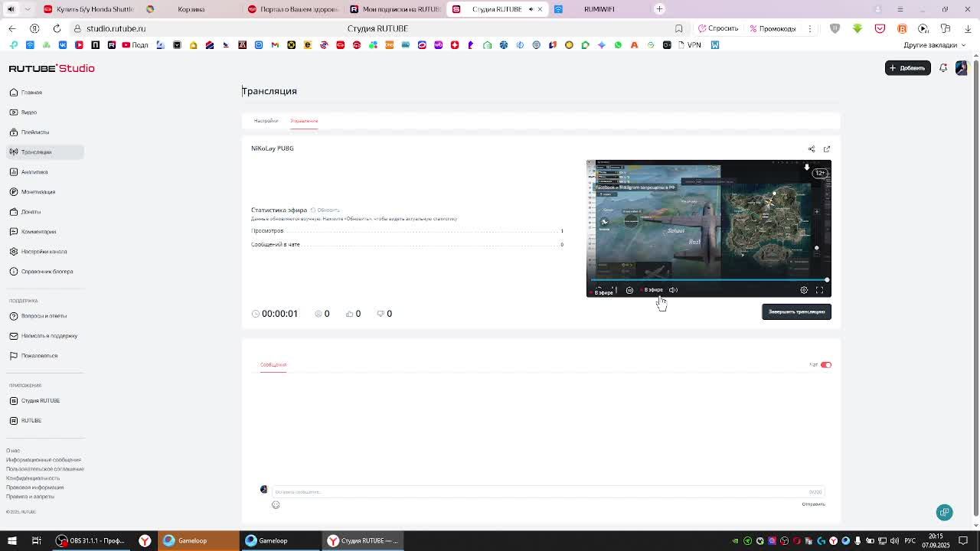Screen dimensions: 980x551
Task: Switch to the RUMIWIFI browser tab
Action: [599, 9]
